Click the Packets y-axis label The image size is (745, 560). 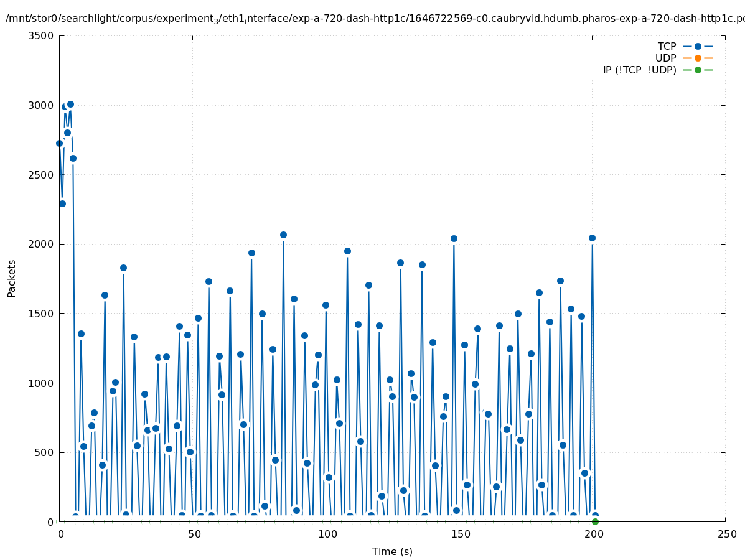pyautogui.click(x=12, y=278)
